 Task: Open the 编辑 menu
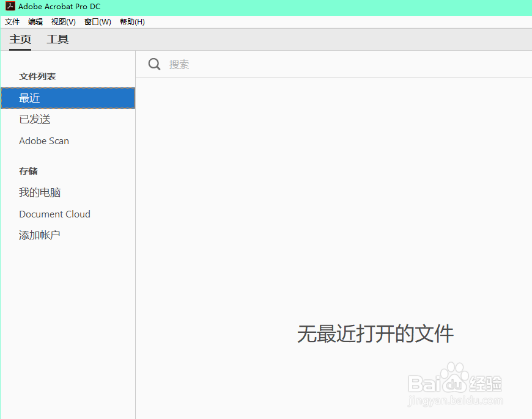pos(35,22)
